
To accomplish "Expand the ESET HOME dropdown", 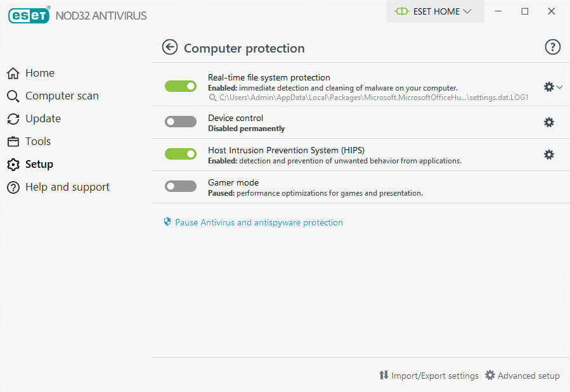I will pos(434,11).
